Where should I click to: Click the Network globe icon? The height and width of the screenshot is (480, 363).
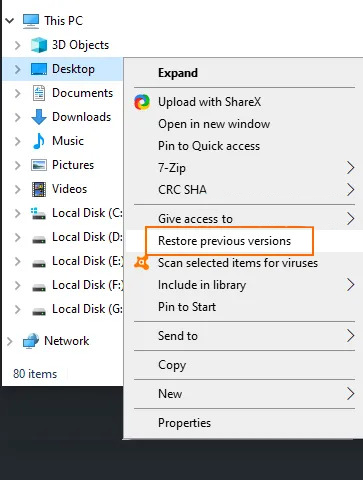[31, 341]
